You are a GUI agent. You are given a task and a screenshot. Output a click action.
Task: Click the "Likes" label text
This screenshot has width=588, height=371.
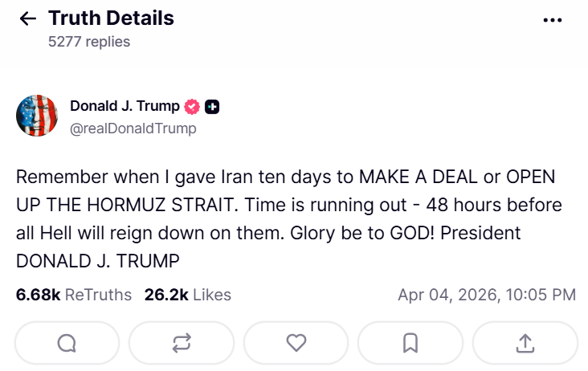(x=212, y=295)
